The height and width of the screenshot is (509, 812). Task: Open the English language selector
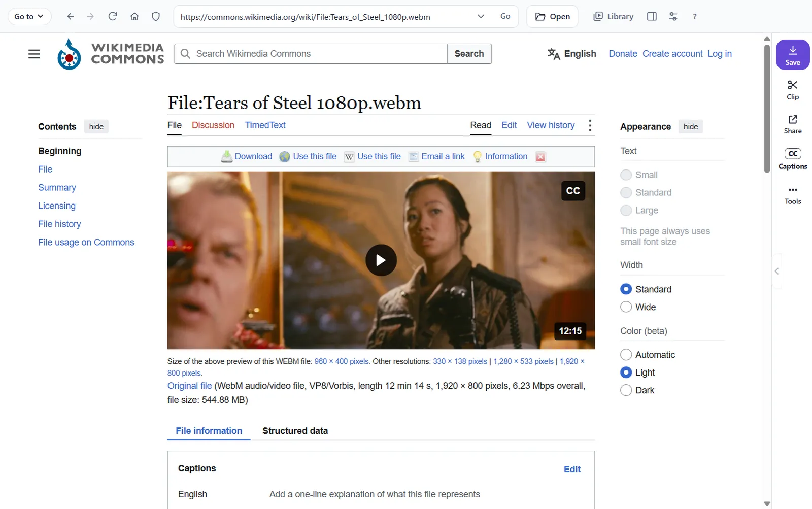click(x=572, y=54)
